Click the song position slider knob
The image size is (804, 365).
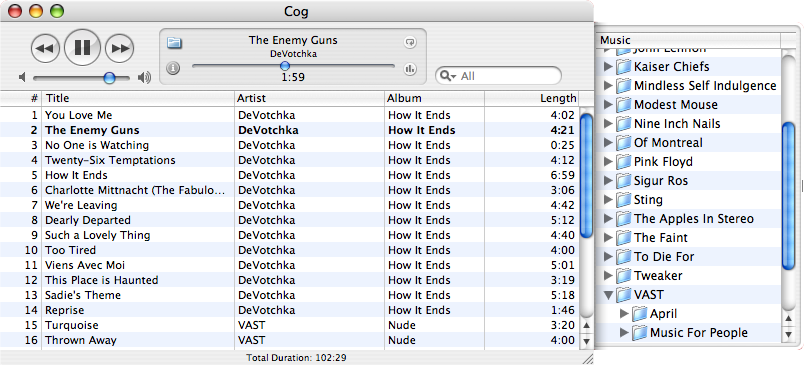285,66
